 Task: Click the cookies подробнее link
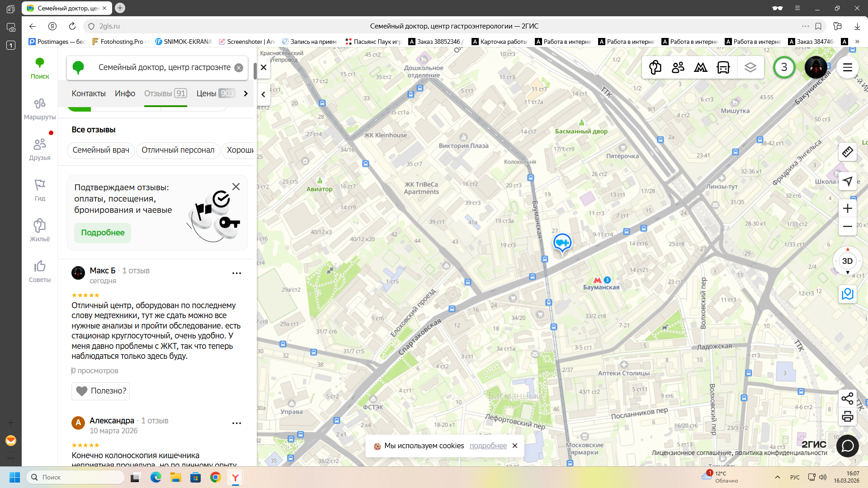tap(488, 446)
